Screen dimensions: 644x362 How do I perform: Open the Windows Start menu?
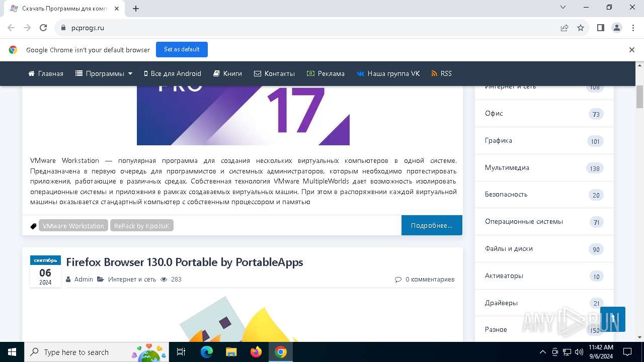pyautogui.click(x=12, y=352)
